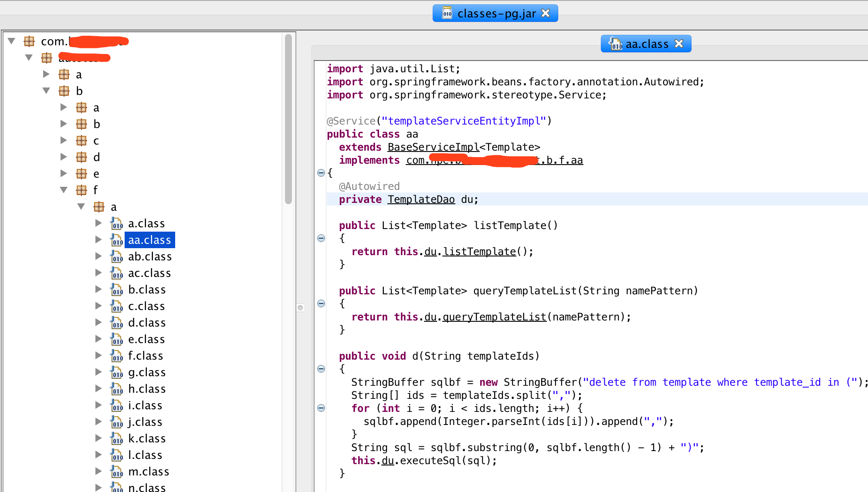
Task: Select the aa.class tab
Action: 647,44
